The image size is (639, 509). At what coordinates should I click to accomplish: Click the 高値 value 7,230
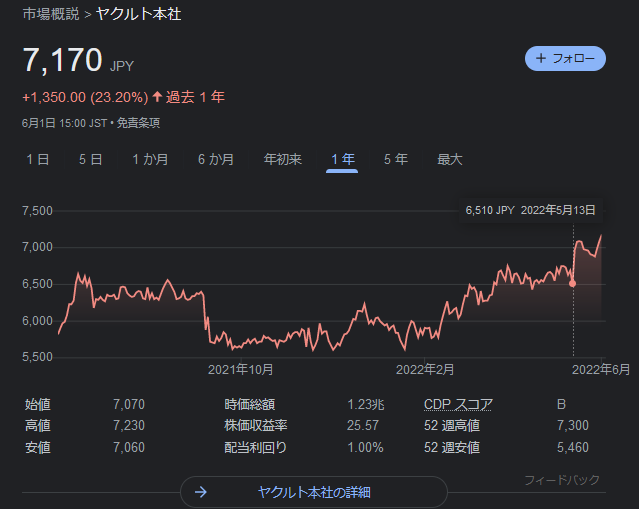129,425
